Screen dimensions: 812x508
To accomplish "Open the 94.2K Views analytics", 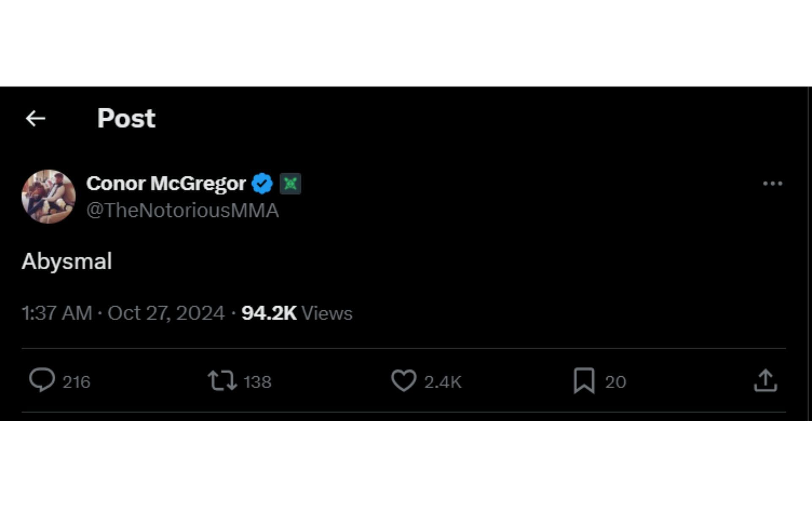I will point(296,313).
